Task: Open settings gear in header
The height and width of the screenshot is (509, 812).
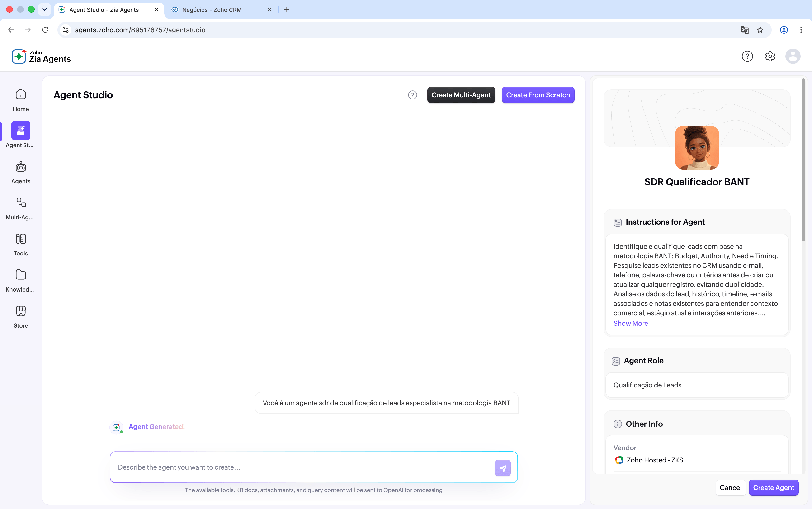Action: point(770,56)
